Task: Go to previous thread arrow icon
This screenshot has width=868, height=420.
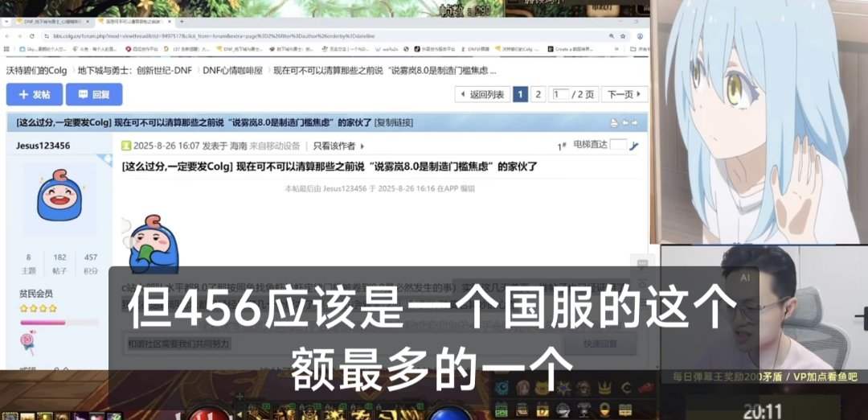Action: point(625,122)
